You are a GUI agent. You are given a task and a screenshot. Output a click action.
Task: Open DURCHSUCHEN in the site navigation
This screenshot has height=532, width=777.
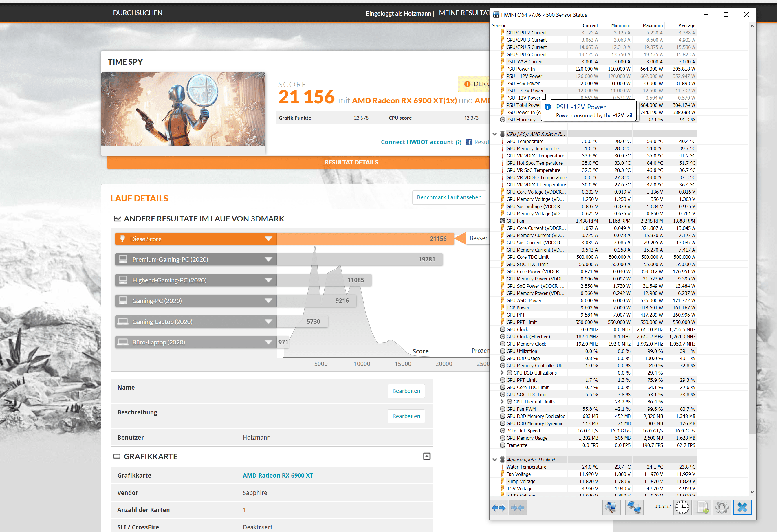click(x=138, y=13)
